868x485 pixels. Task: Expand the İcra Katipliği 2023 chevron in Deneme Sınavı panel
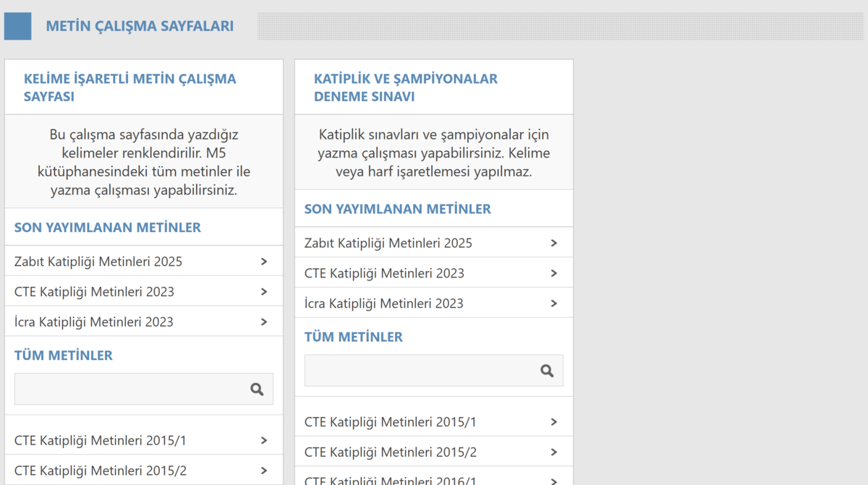click(x=554, y=304)
